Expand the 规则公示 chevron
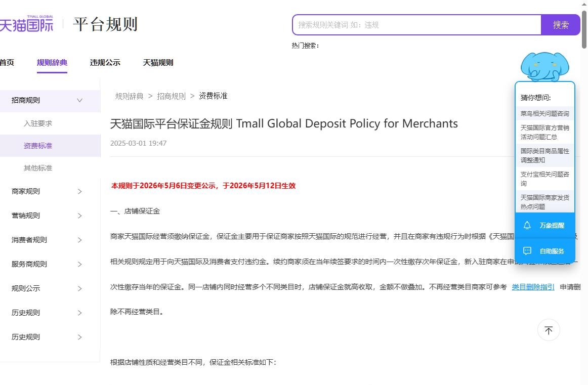The image size is (588, 385). click(x=79, y=289)
